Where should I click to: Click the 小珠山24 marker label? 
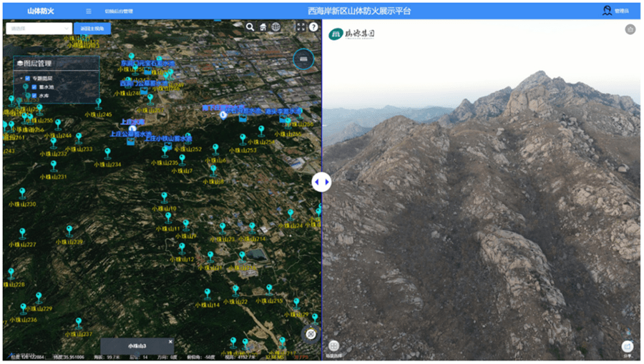[x=291, y=226]
